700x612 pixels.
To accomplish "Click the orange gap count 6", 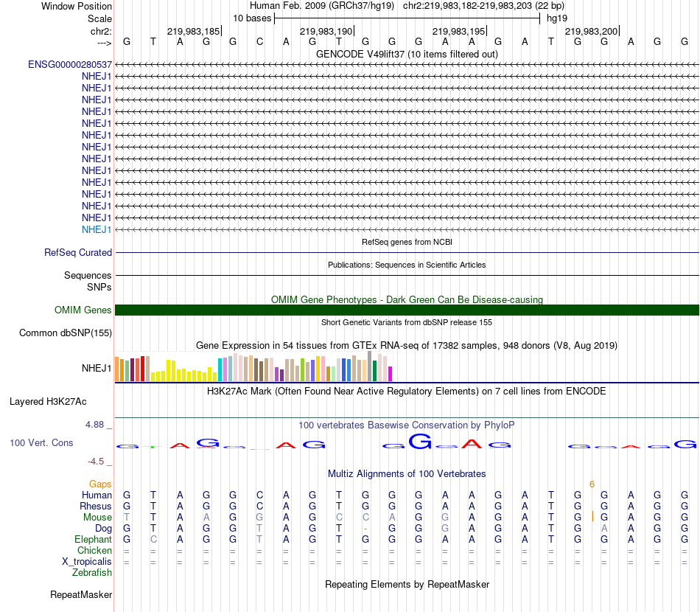I will 592,484.
